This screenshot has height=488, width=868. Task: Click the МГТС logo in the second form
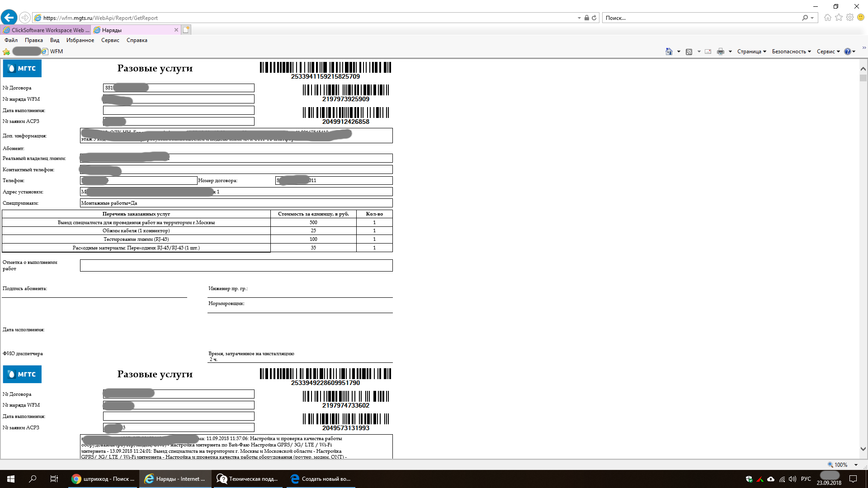pyautogui.click(x=22, y=374)
